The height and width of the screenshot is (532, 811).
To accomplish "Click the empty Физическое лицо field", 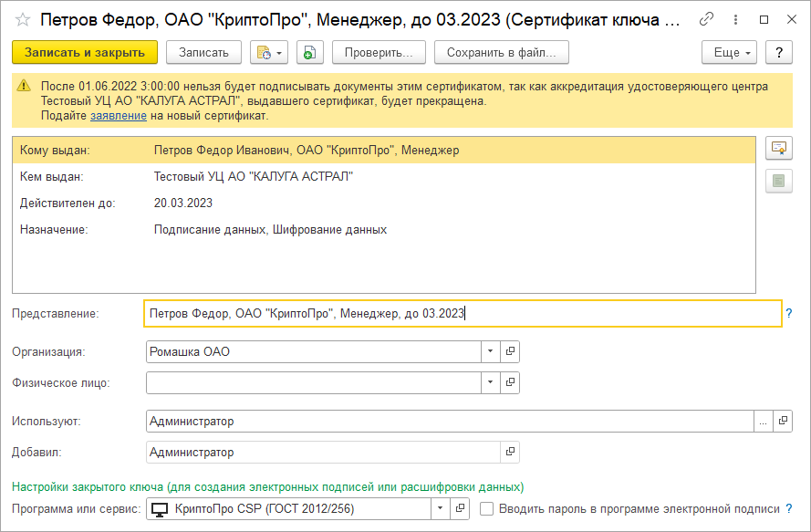I will tap(314, 383).
